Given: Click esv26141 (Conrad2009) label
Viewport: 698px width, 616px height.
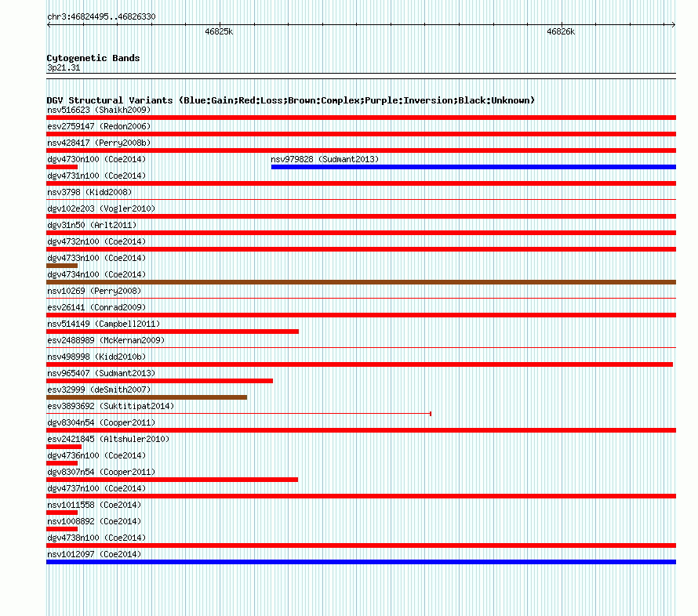Looking at the screenshot, I should click(96, 307).
